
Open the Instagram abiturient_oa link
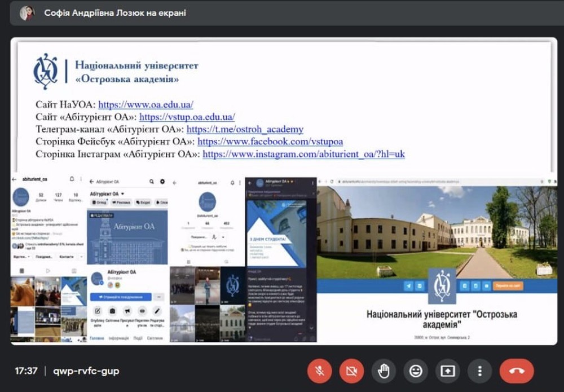[x=303, y=154]
